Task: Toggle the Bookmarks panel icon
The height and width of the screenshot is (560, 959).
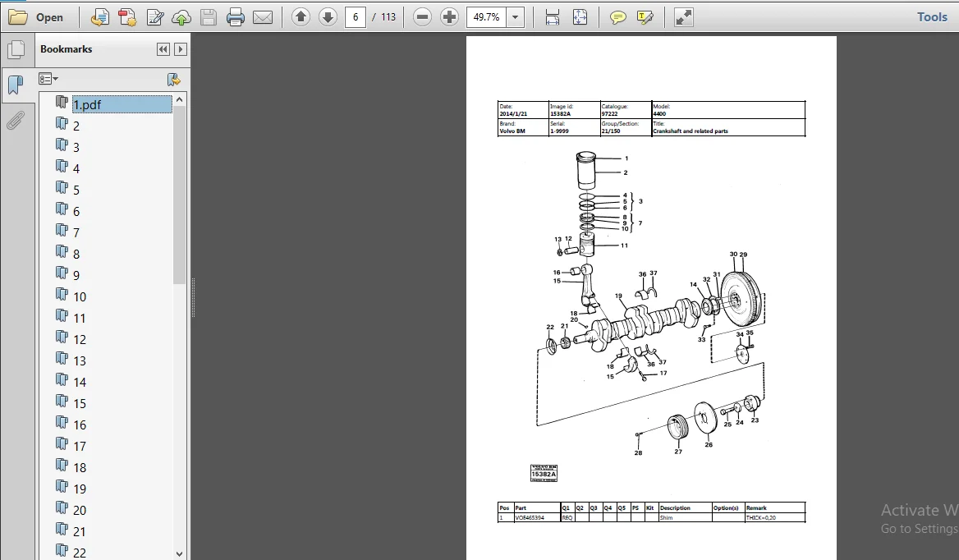Action: pyautogui.click(x=16, y=85)
